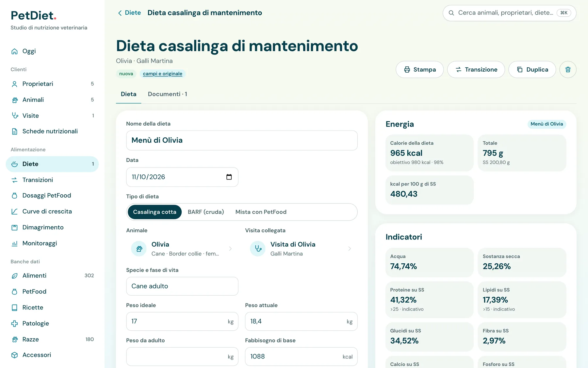Click the trash delete icon button
The height and width of the screenshot is (368, 588).
click(x=568, y=69)
